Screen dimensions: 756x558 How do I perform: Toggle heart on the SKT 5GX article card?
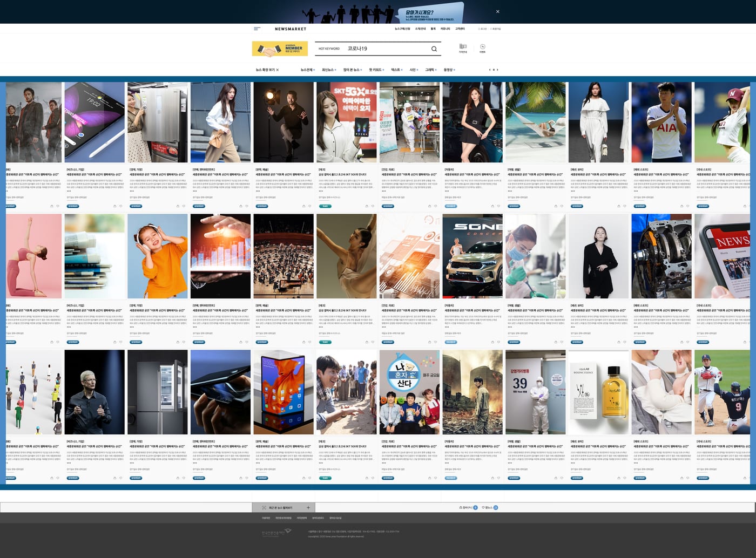(x=373, y=206)
